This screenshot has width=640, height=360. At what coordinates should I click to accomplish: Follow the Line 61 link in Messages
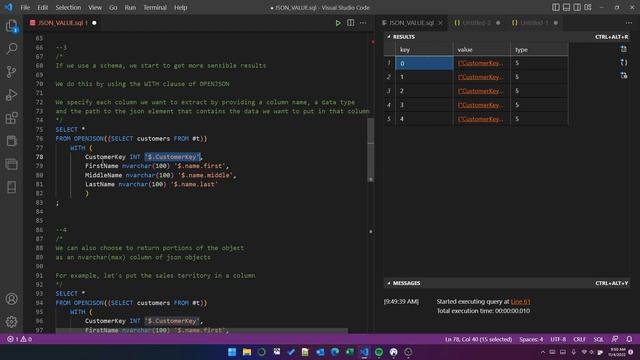[520, 302]
